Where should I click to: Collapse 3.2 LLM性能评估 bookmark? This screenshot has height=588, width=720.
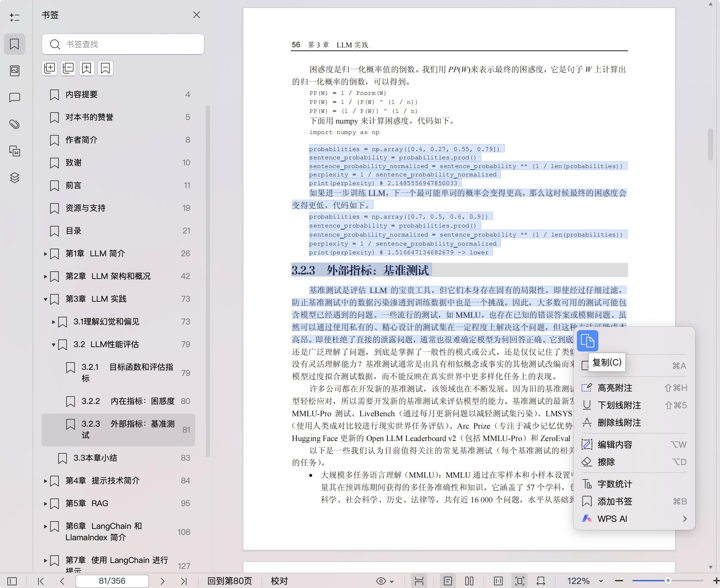coord(53,344)
